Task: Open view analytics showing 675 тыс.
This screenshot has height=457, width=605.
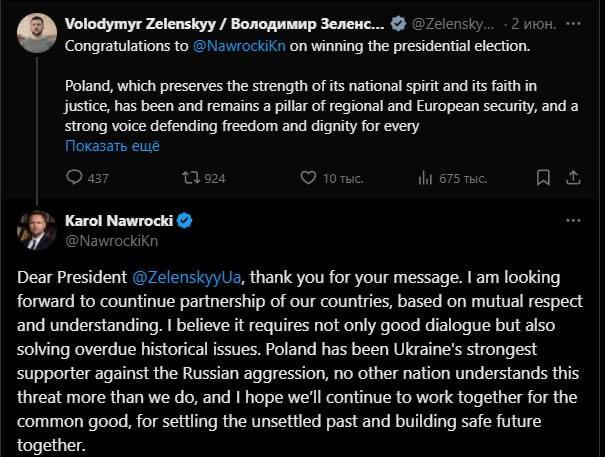Action: 425,178
